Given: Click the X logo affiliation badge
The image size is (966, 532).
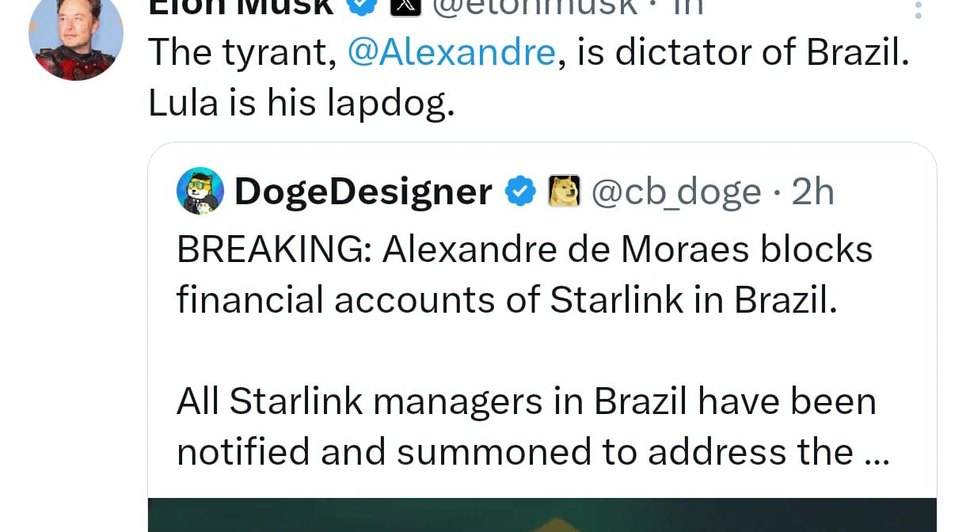Looking at the screenshot, I should tap(406, 5).
